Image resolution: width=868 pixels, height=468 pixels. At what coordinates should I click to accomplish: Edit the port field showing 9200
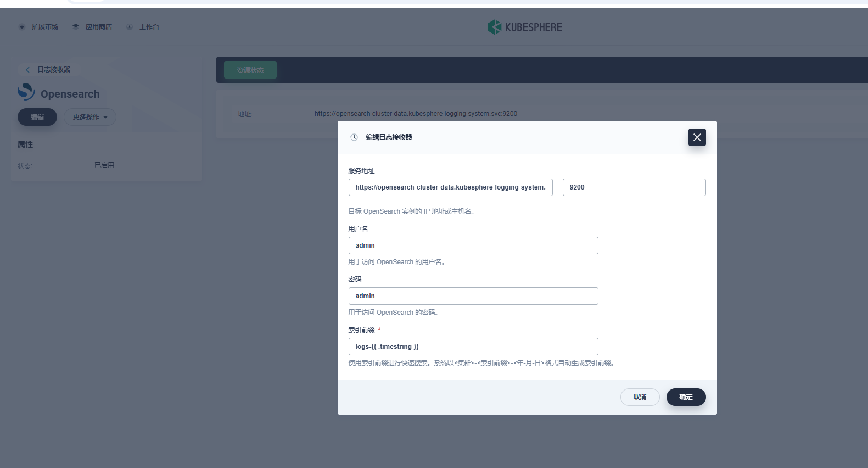pos(634,187)
